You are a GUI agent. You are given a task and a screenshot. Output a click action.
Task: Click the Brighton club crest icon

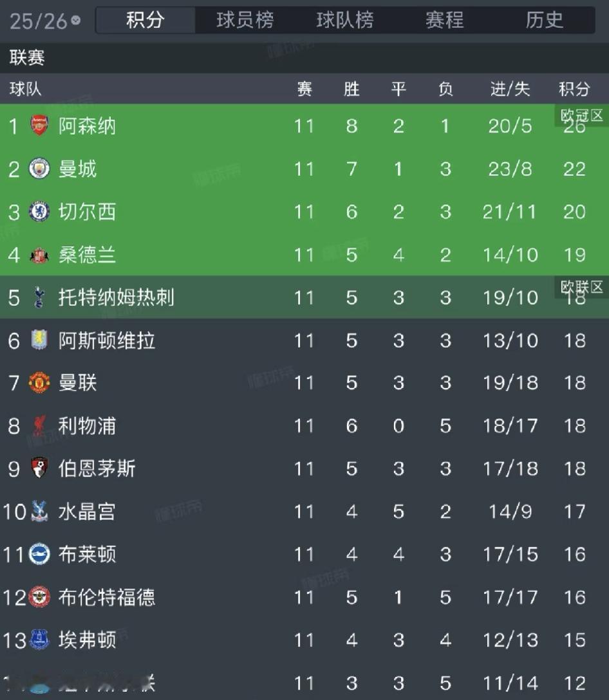[x=39, y=554]
